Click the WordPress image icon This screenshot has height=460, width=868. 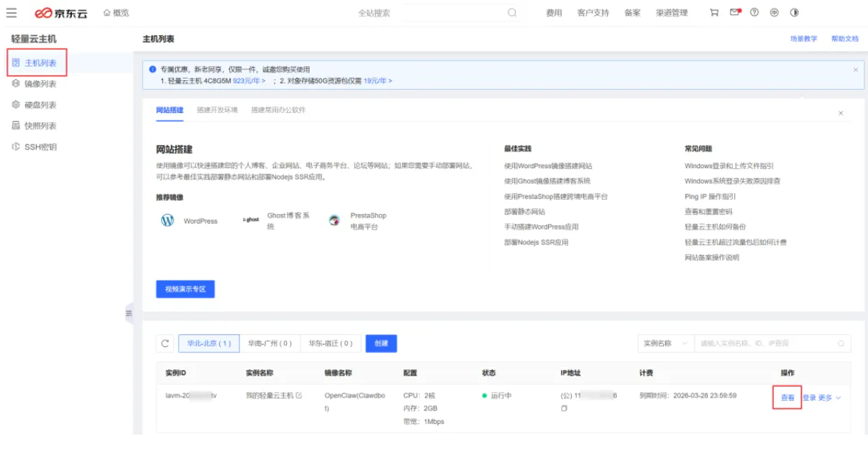coord(167,221)
